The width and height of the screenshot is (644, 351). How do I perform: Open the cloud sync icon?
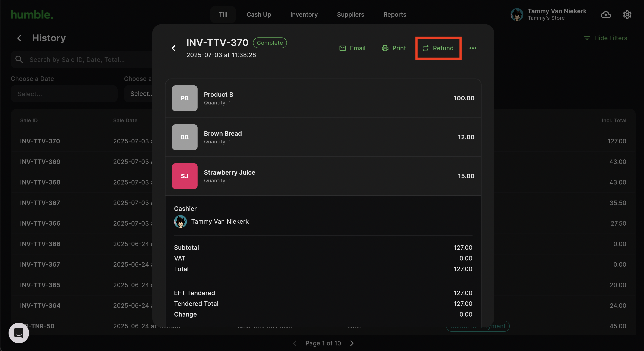[606, 15]
